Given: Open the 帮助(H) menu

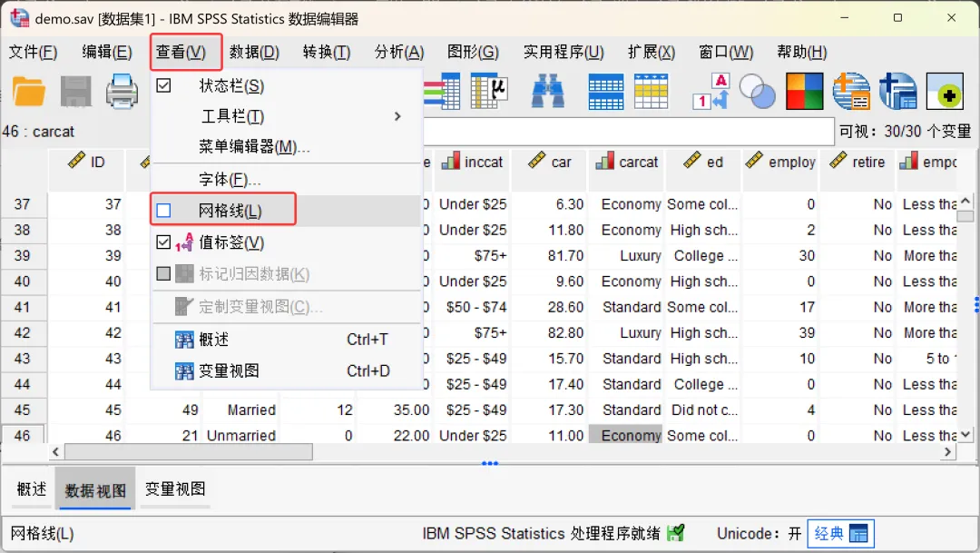Looking at the screenshot, I should point(801,52).
